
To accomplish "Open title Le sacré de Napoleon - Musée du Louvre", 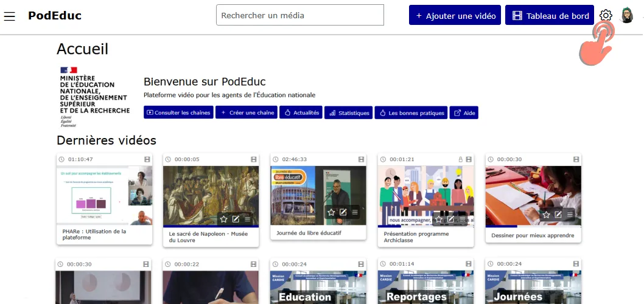I will [208, 237].
